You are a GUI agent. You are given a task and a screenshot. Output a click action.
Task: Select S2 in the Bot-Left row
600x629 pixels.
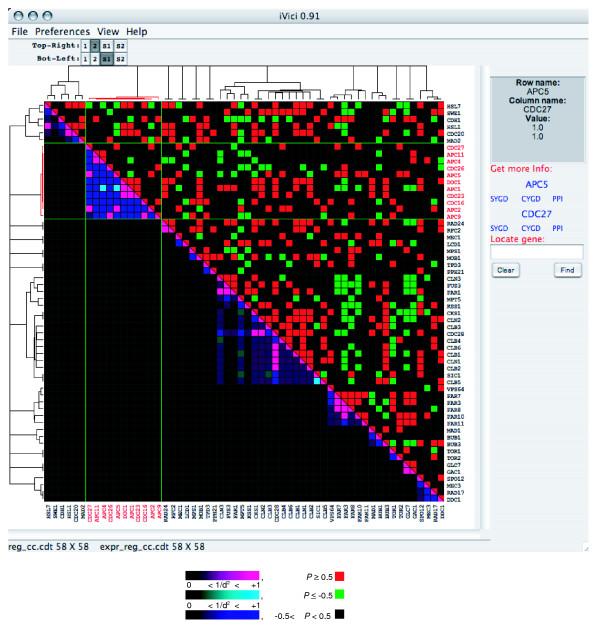pyautogui.click(x=120, y=59)
